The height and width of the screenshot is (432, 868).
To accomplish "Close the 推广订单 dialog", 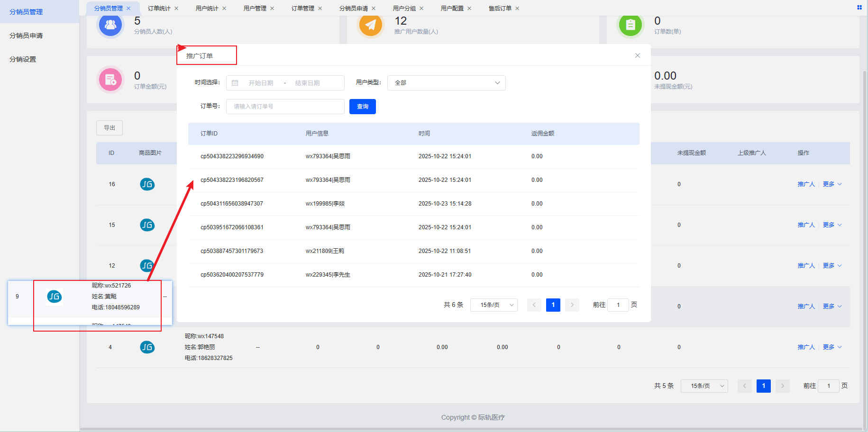I will 637,55.
